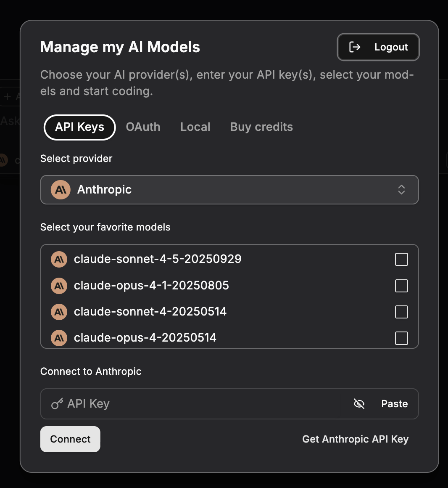The width and height of the screenshot is (448, 488).
Task: Follow the Get Anthropic API Key link
Action: coord(355,439)
